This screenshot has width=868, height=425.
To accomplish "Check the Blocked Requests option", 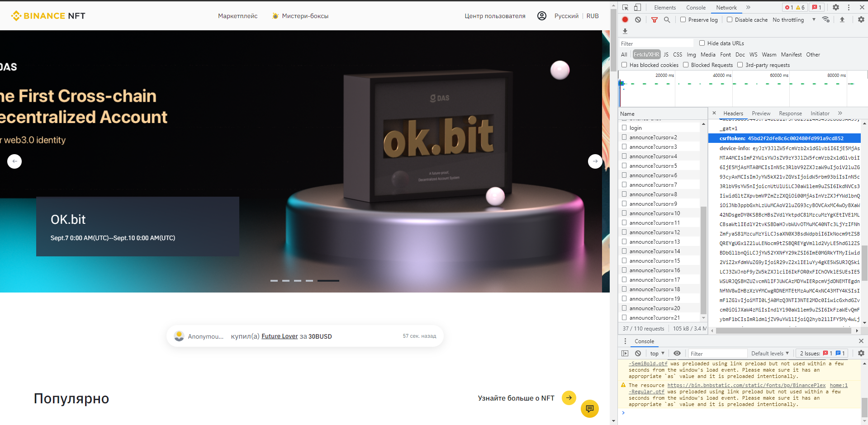I will 686,65.
